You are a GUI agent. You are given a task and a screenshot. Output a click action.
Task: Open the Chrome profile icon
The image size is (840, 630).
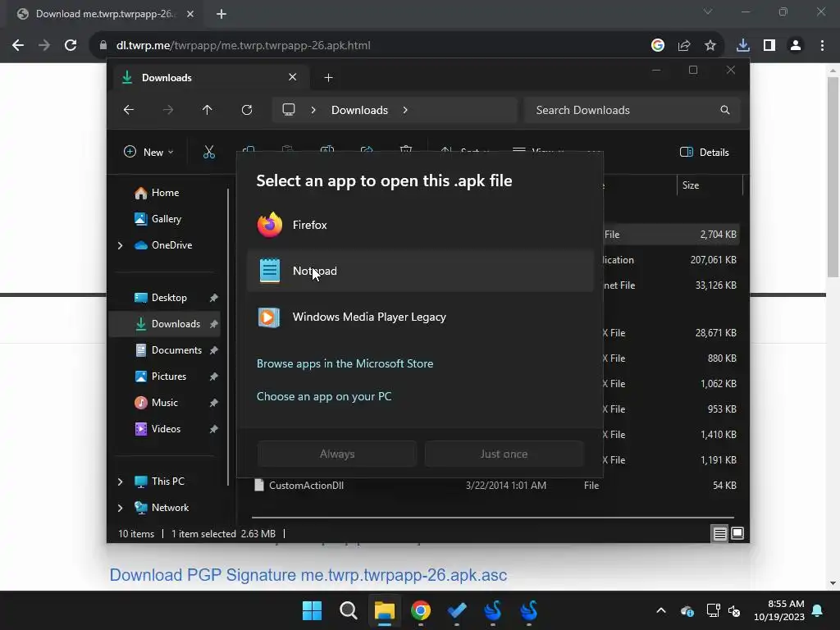[x=796, y=46]
